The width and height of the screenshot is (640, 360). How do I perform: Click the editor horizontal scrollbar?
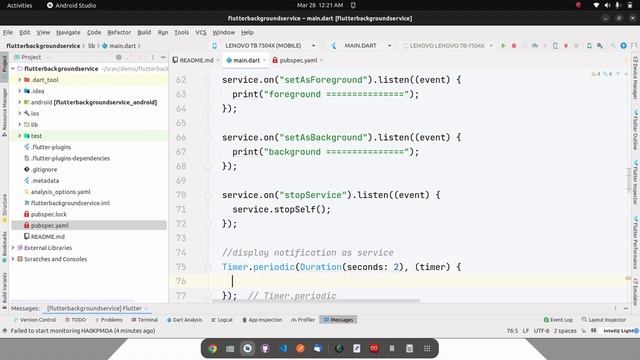pyautogui.click(x=316, y=301)
